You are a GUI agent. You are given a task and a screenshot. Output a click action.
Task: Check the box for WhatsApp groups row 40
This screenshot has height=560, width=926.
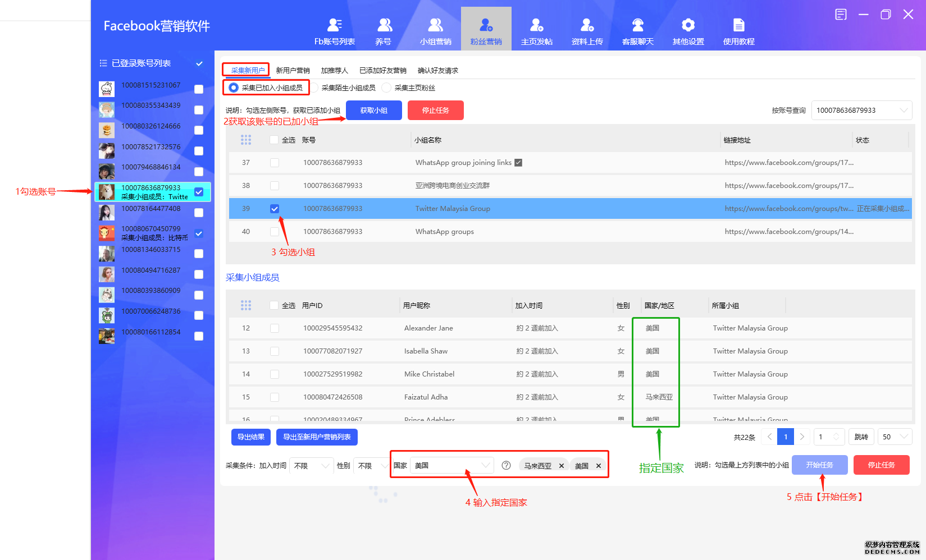point(275,232)
